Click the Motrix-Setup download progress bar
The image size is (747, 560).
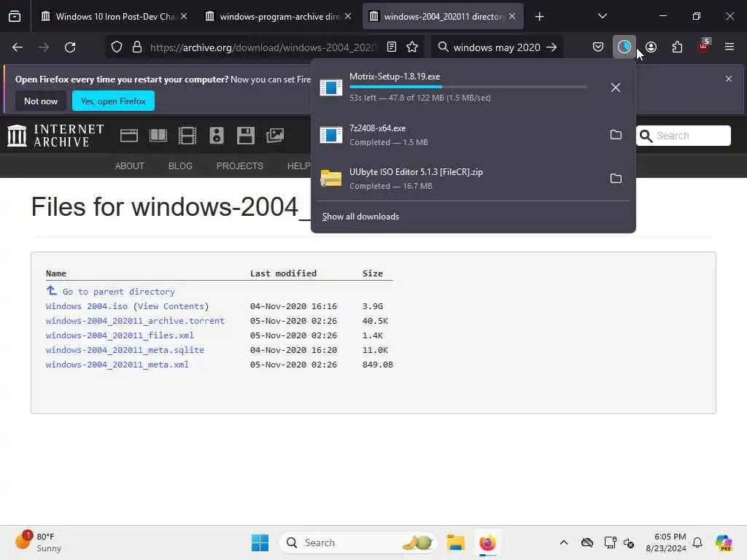point(468,87)
